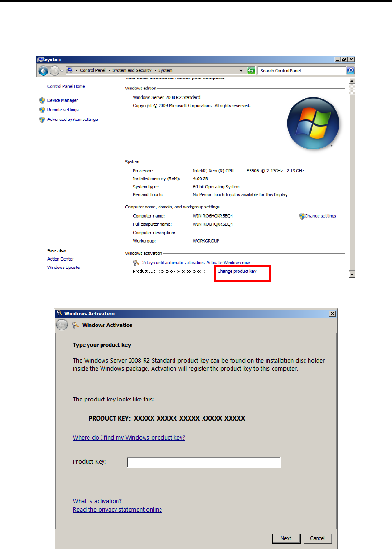The image size is (392, 549).
Task: Open 'Where do I find my Windows product key?'
Action: click(x=129, y=438)
